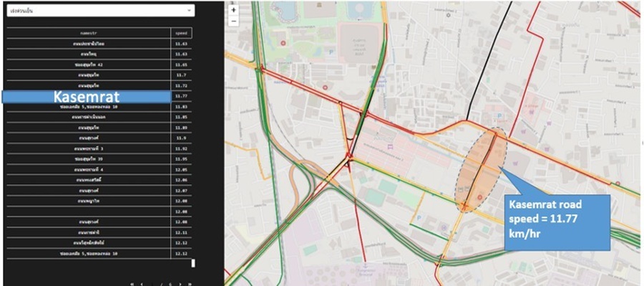Go to previous table page
This screenshot has height=286, width=644.
(x=142, y=284)
